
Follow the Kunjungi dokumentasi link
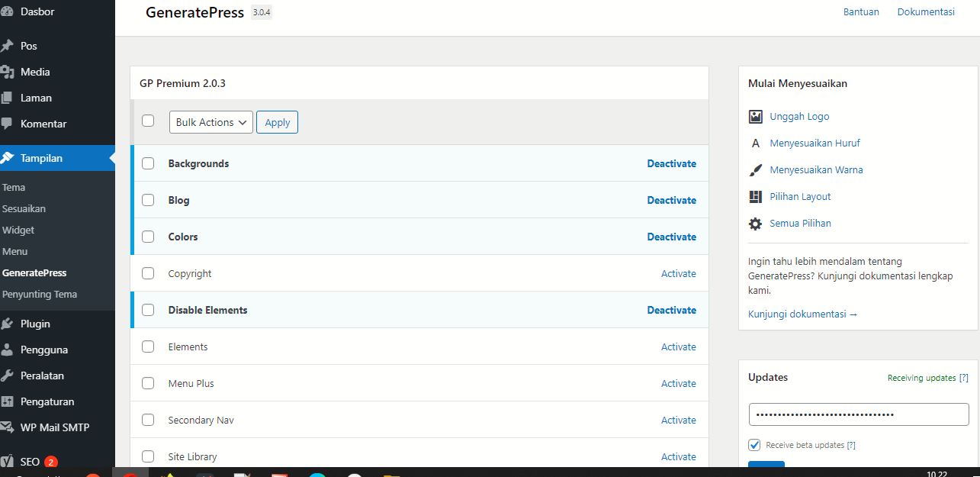pyautogui.click(x=803, y=314)
